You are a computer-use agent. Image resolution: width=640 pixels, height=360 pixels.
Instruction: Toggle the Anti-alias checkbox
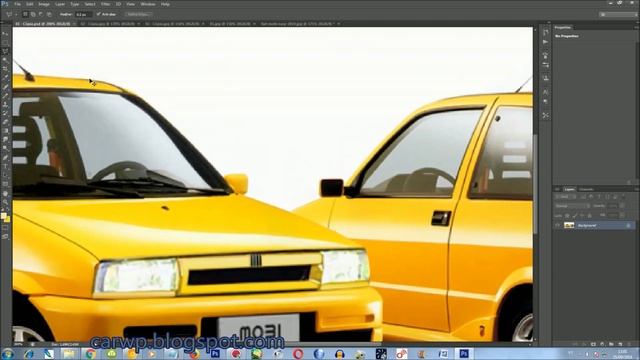pos(98,14)
